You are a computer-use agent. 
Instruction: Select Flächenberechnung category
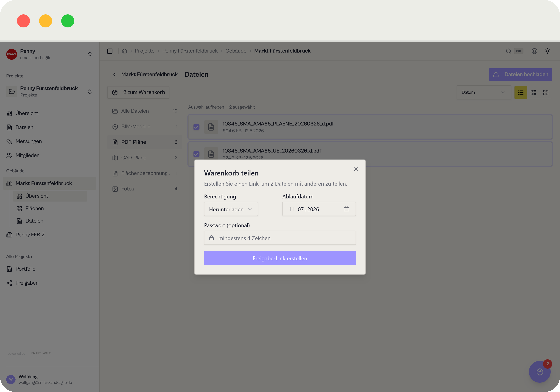tap(145, 173)
